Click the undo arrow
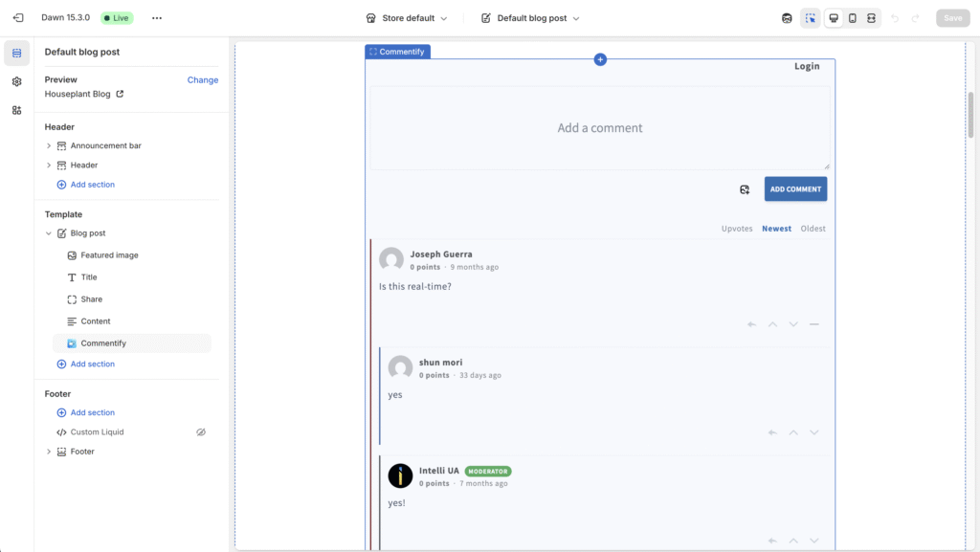Screen dimensions: 980x552 (895, 18)
